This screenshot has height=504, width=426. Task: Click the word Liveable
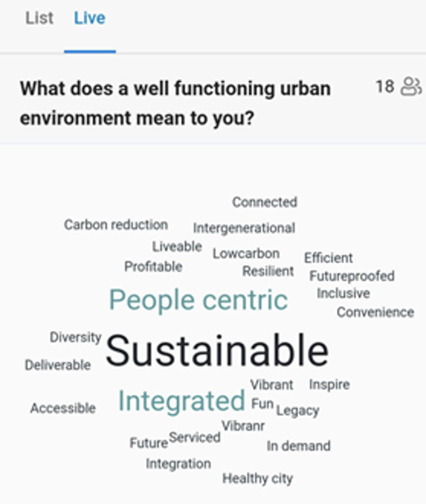[177, 247]
